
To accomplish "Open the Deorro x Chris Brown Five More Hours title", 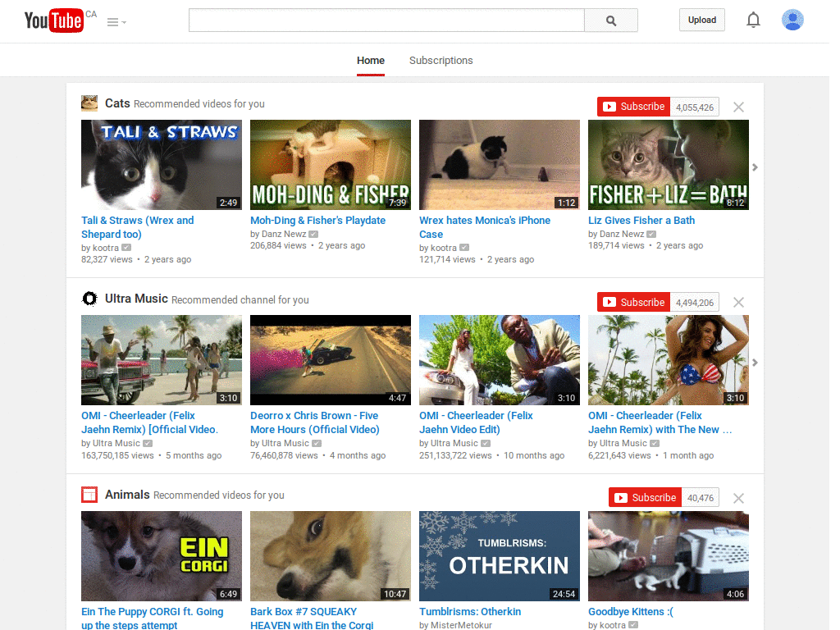I will [x=315, y=422].
